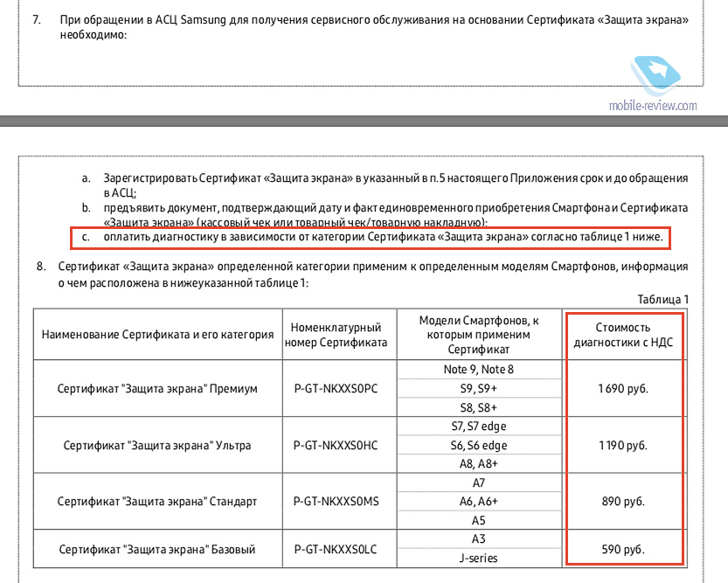The height and width of the screenshot is (583, 728).
Task: Click the "Note 9, Note 8" models cell
Action: 479,370
